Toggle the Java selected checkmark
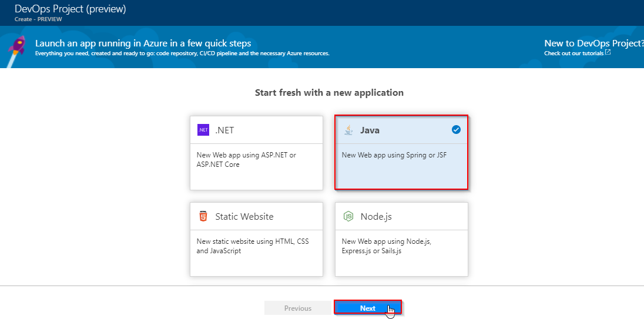 [456, 130]
